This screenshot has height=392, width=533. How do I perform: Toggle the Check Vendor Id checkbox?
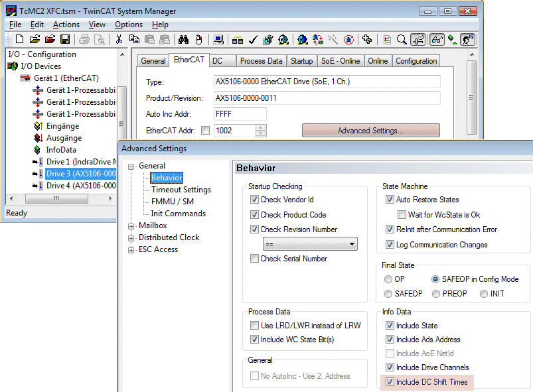254,200
